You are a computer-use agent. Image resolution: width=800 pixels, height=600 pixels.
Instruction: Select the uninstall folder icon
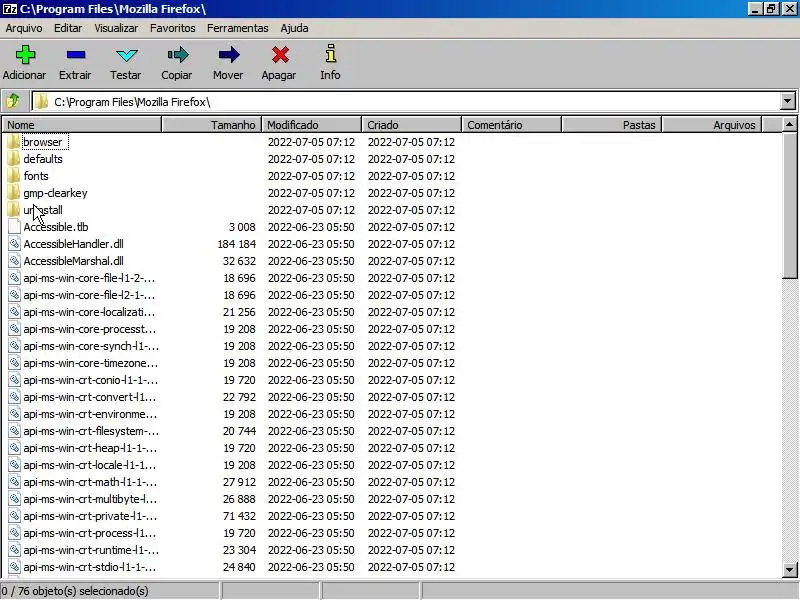14,210
